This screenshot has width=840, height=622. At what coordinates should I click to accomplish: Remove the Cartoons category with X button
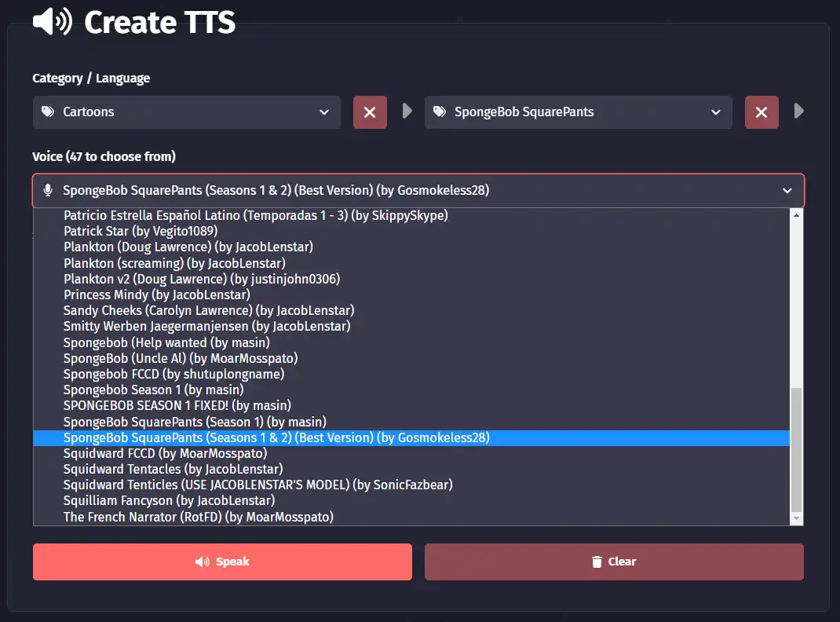370,112
